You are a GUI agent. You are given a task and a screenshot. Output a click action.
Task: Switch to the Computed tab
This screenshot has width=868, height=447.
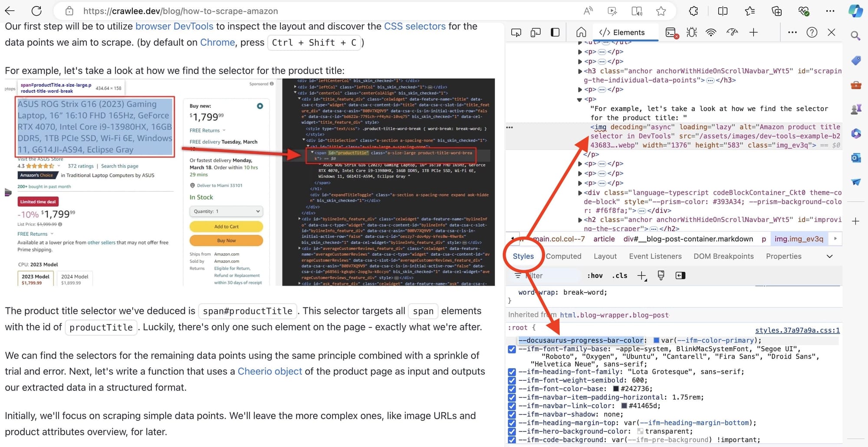click(564, 256)
